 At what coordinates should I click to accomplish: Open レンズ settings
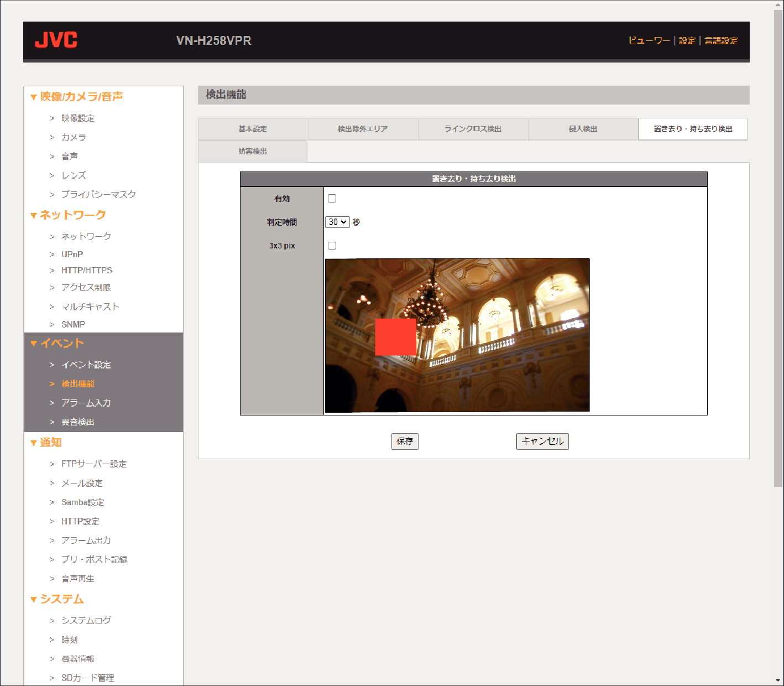(74, 175)
